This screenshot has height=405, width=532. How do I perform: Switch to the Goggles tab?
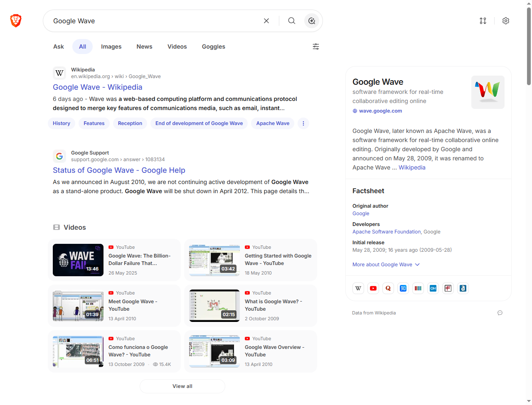[x=213, y=47]
